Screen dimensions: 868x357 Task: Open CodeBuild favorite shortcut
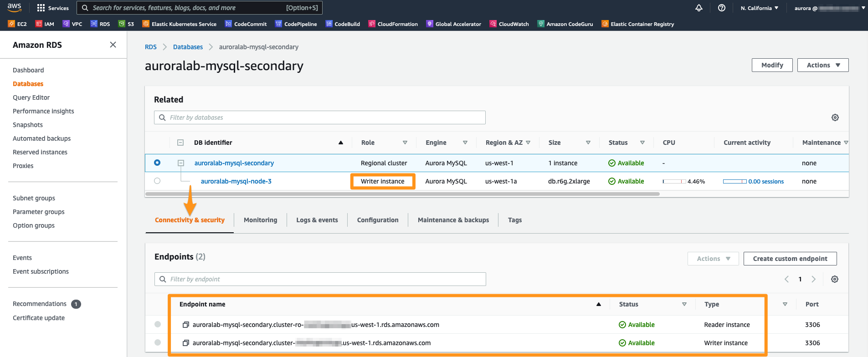[x=343, y=24]
